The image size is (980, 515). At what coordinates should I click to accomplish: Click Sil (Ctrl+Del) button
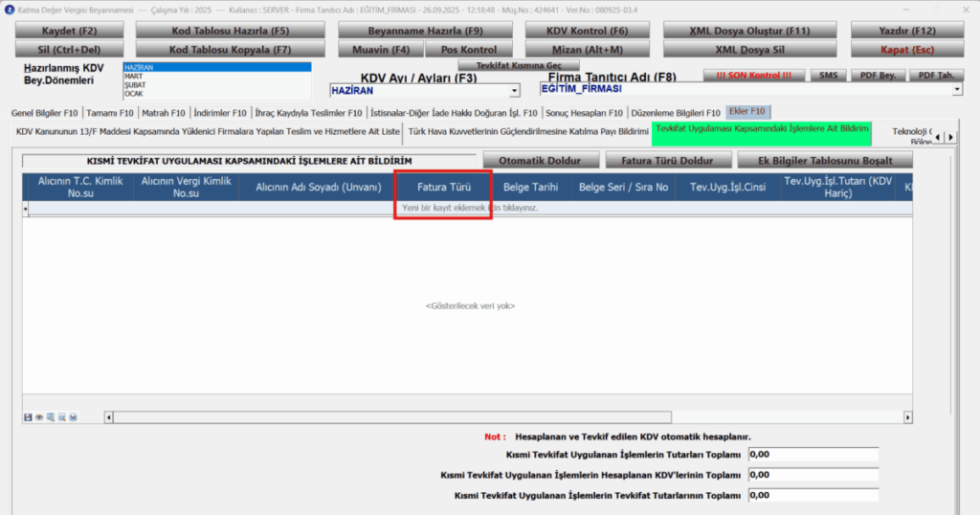click(69, 50)
